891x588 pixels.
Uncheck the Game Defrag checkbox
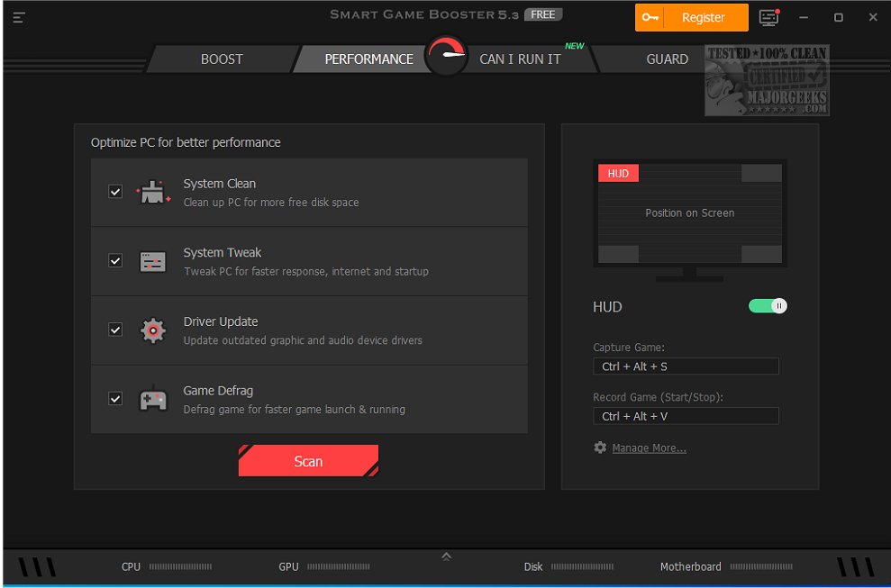(115, 398)
